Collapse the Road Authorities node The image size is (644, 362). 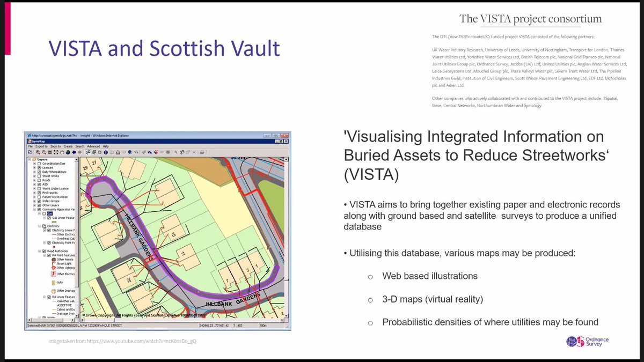click(x=39, y=251)
